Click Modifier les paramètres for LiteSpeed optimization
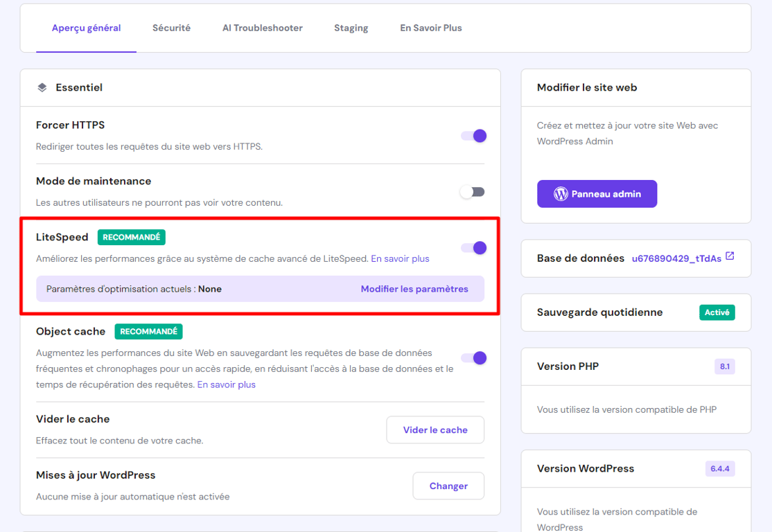 click(414, 289)
